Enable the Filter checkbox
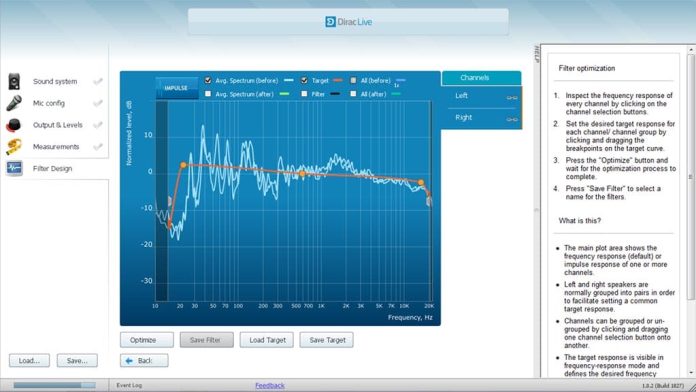 point(304,94)
